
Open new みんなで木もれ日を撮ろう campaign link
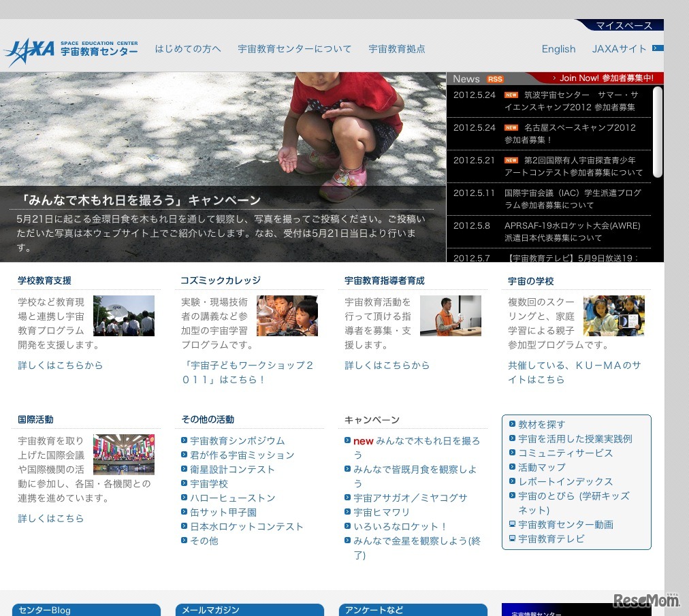click(x=417, y=448)
